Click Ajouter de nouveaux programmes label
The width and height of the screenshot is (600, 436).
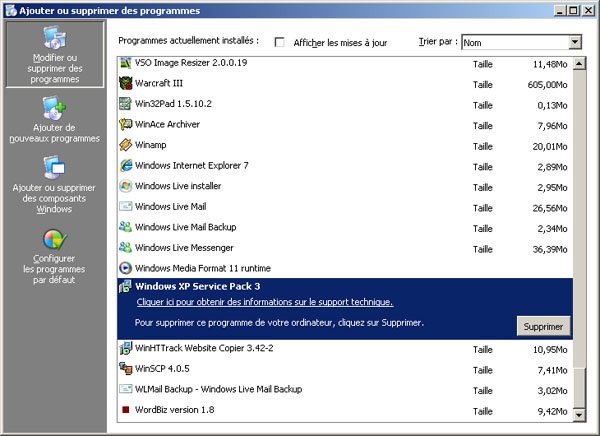click(x=54, y=133)
